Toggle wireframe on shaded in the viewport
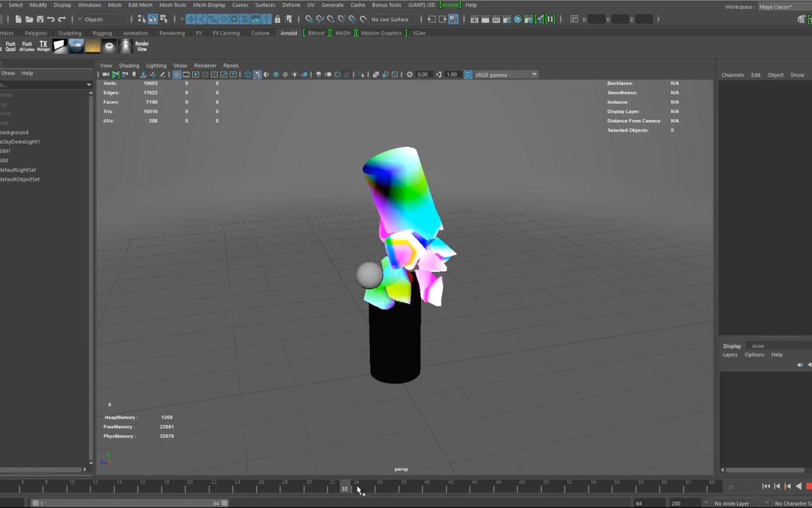Image resolution: width=812 pixels, height=508 pixels. [x=266, y=74]
